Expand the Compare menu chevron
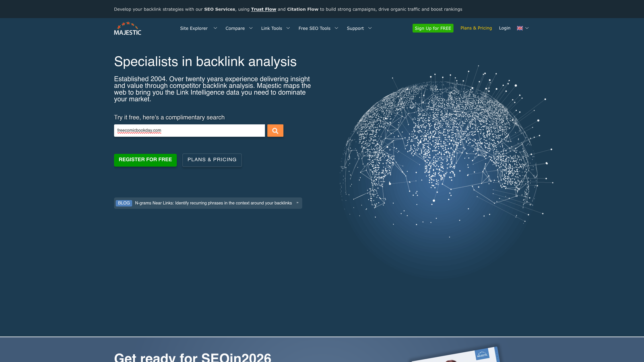Viewport: 644px width, 362px height. (x=251, y=28)
